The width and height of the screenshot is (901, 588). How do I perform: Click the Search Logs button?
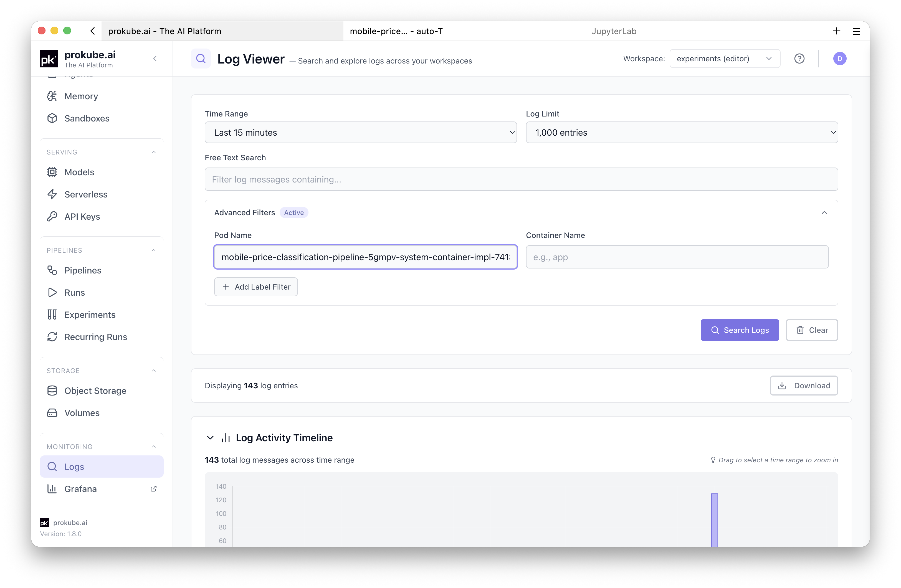click(739, 330)
